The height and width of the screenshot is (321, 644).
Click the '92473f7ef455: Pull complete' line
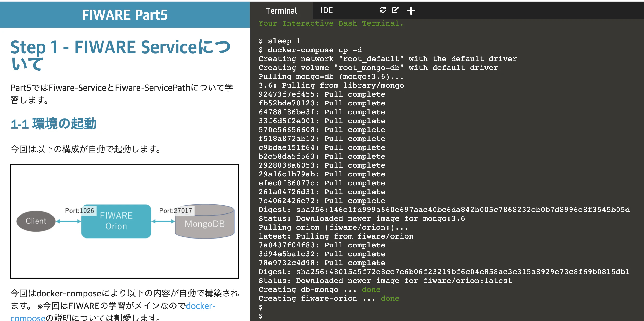coord(322,94)
